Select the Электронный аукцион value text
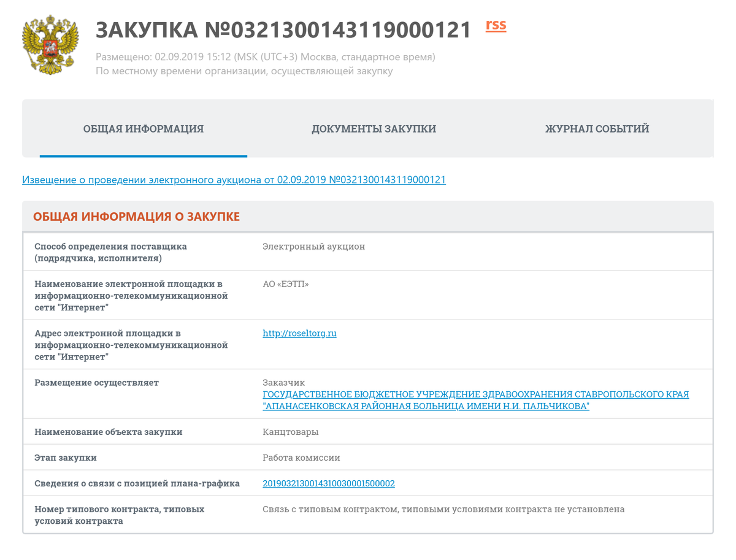This screenshot has height=560, width=736. 313,247
